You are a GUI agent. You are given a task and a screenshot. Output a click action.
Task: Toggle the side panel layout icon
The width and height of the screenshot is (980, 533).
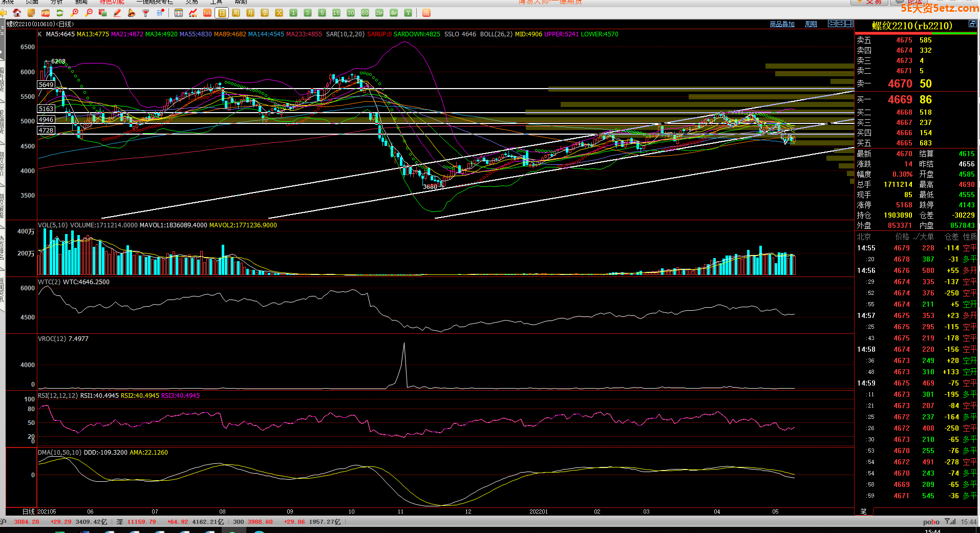(849, 24)
